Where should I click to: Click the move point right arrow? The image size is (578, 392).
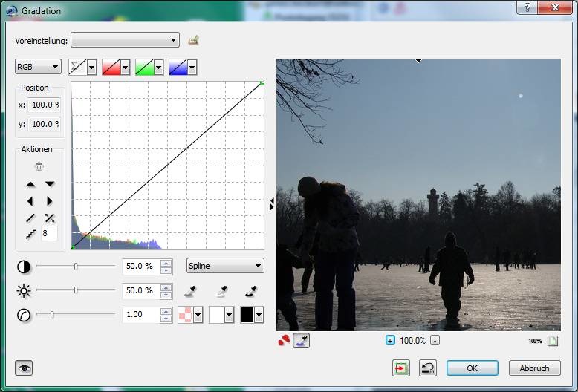click(x=50, y=201)
